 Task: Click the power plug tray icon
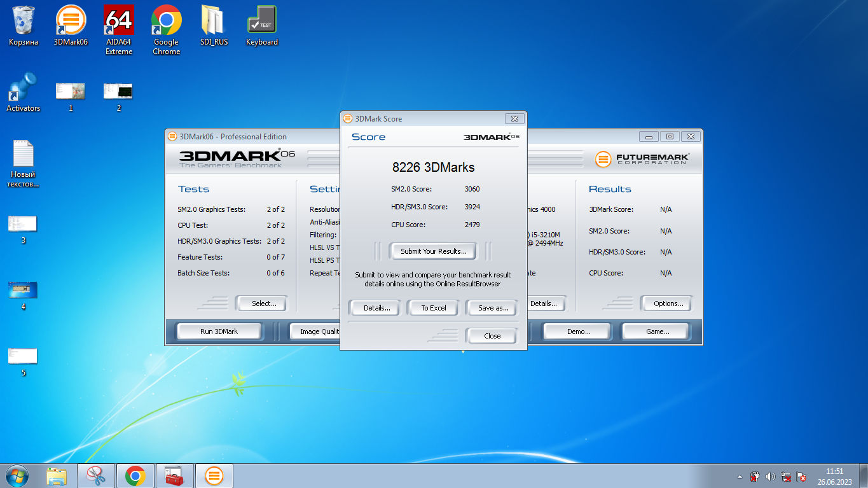pos(755,477)
